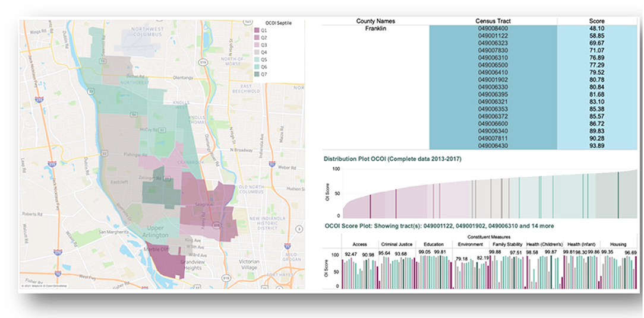Click the 92.47 label under Access
The width and height of the screenshot is (644, 318).
351,255
